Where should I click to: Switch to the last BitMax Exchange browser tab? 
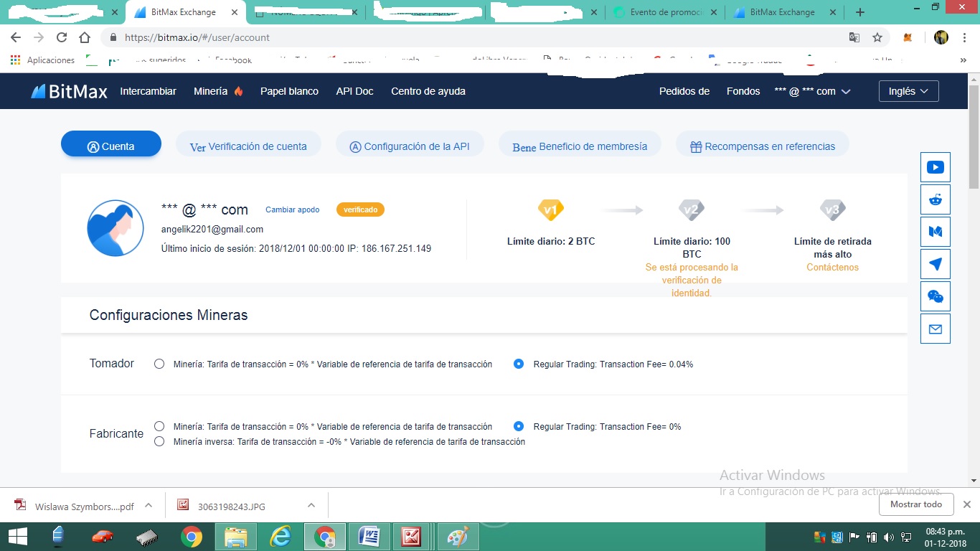[x=785, y=12]
